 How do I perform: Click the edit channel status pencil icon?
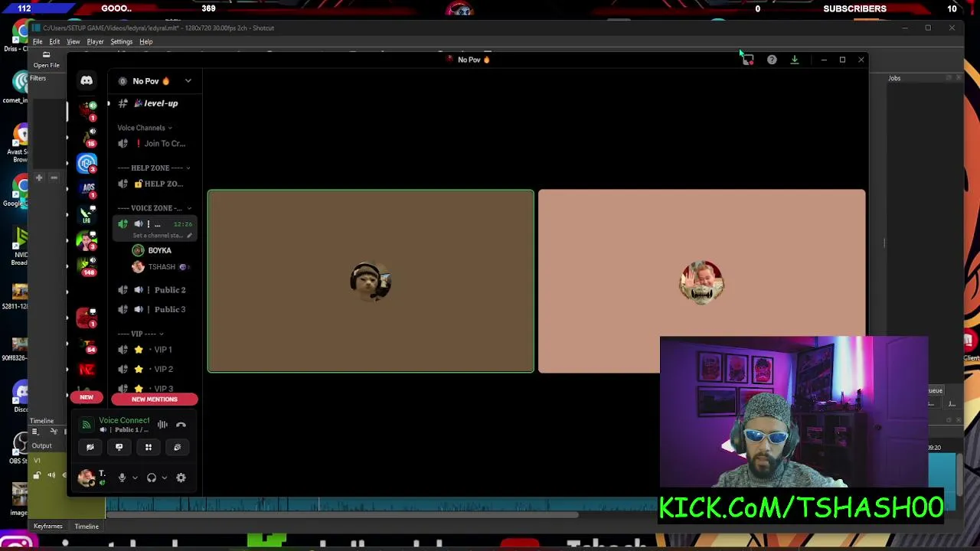189,236
